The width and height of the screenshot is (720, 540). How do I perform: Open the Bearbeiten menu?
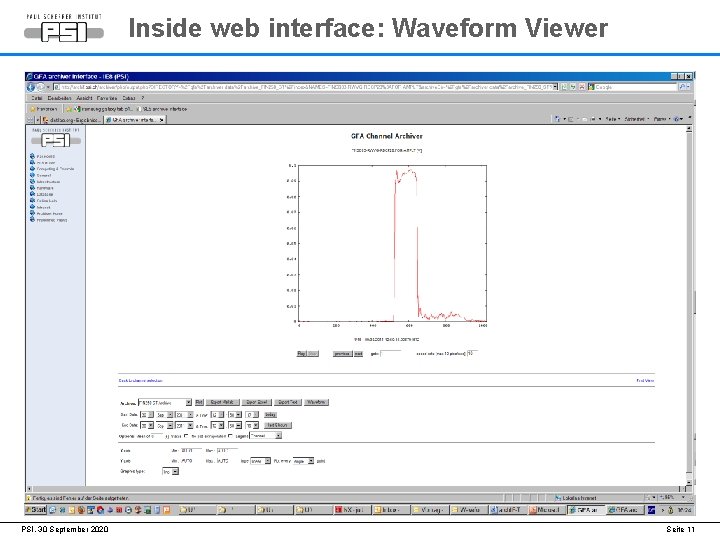click(59, 98)
